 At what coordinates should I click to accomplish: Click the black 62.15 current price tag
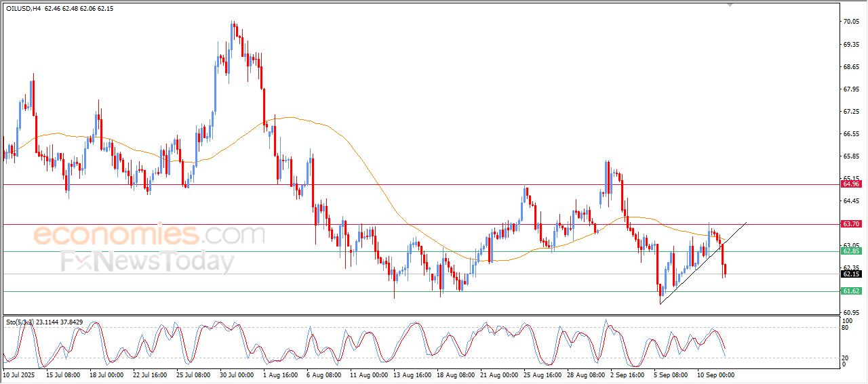(850, 274)
